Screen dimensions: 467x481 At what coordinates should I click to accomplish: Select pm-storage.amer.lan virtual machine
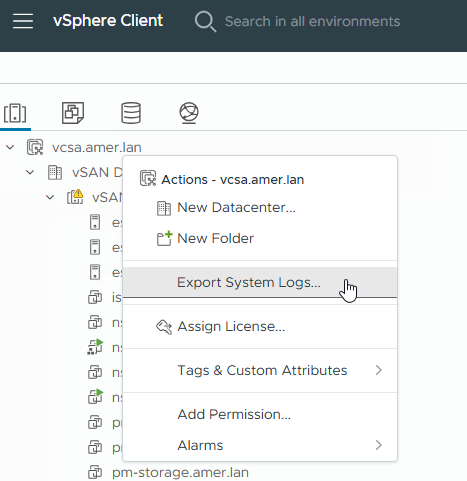coord(180,472)
